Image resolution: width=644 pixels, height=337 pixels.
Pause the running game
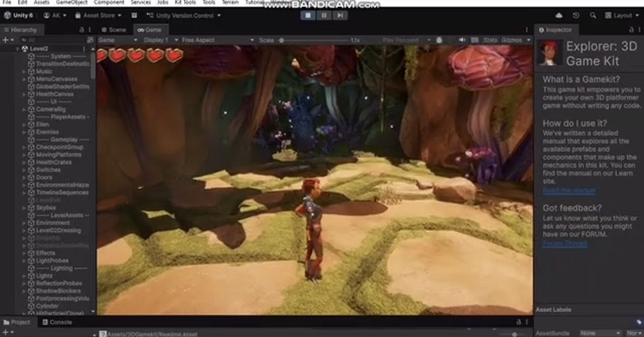tap(324, 15)
